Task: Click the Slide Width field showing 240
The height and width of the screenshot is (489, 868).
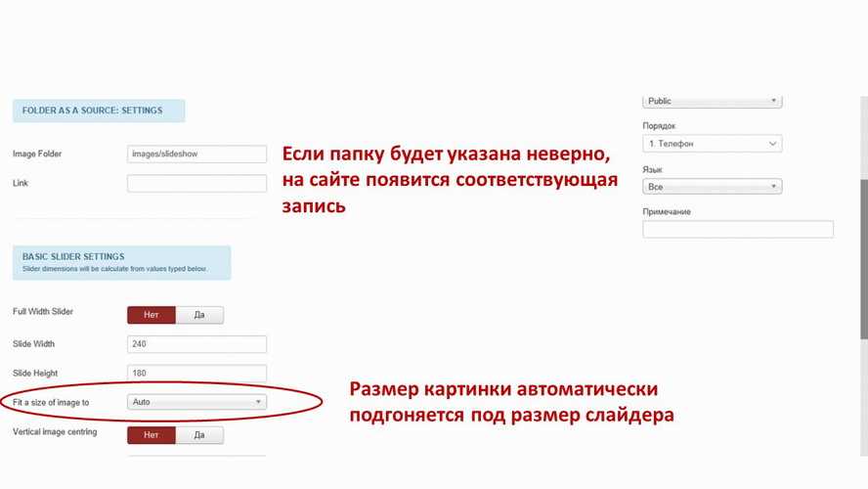Action: [x=196, y=344]
